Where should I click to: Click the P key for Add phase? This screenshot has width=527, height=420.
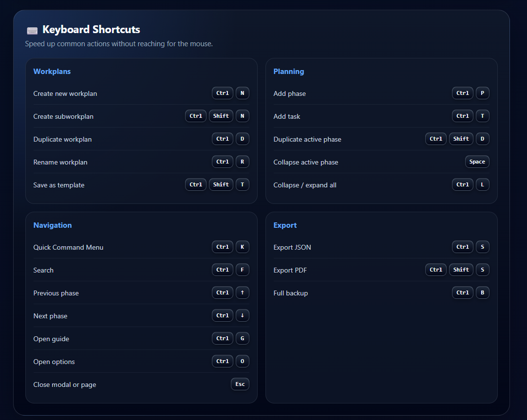(482, 93)
